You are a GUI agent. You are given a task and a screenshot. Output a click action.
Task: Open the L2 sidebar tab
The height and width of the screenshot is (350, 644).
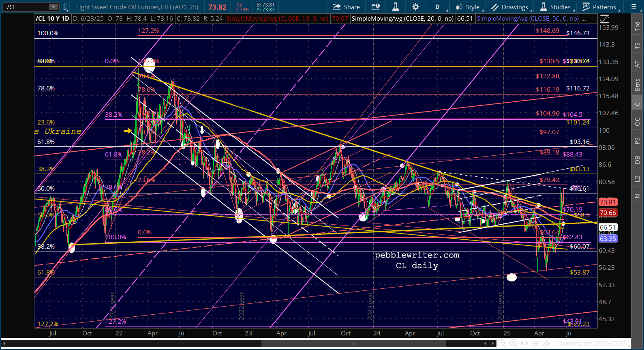pos(638,178)
